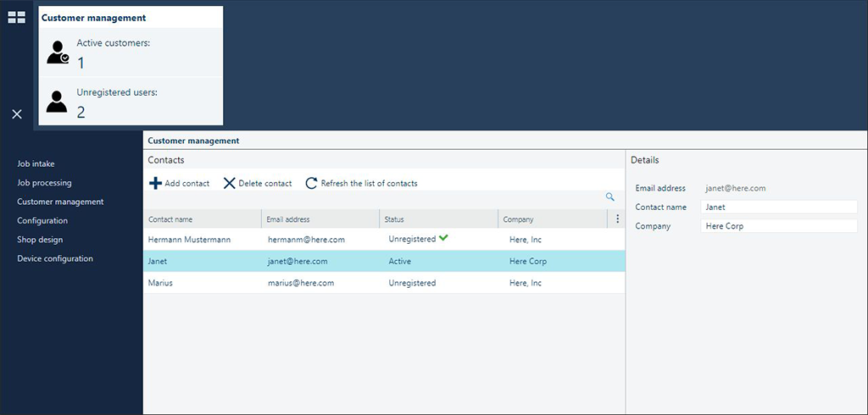The image size is (868, 415).
Task: Click the Delete contact X icon
Action: point(229,183)
